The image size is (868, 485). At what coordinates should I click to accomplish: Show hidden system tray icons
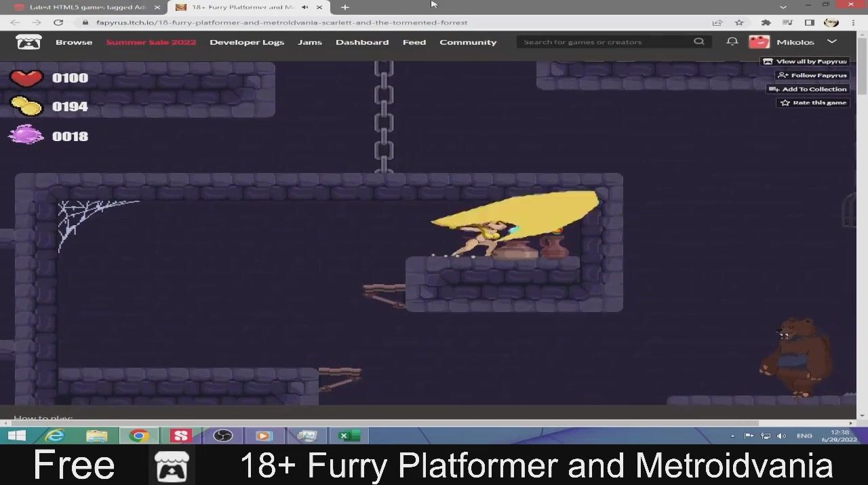coord(732,435)
